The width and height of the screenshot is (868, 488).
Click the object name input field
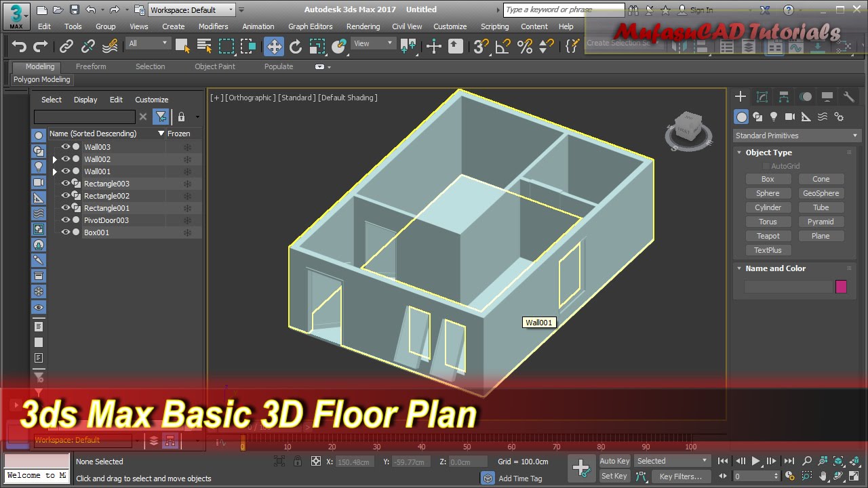tap(788, 287)
